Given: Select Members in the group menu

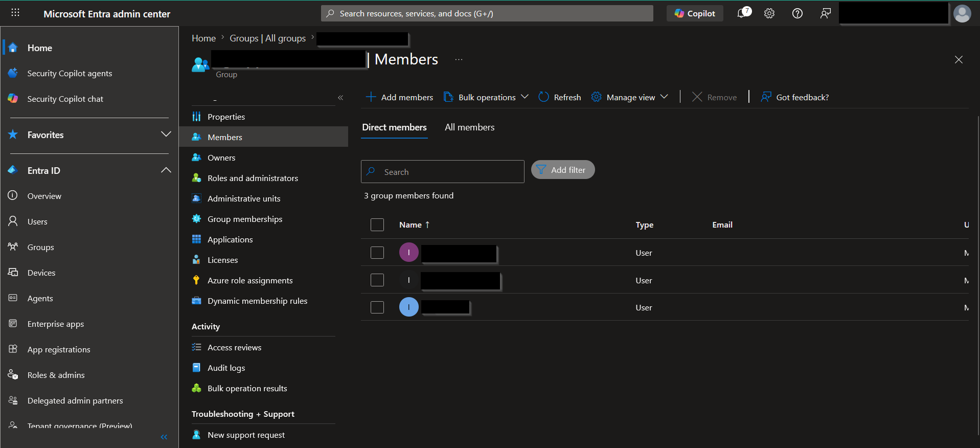Looking at the screenshot, I should pyautogui.click(x=264, y=137).
